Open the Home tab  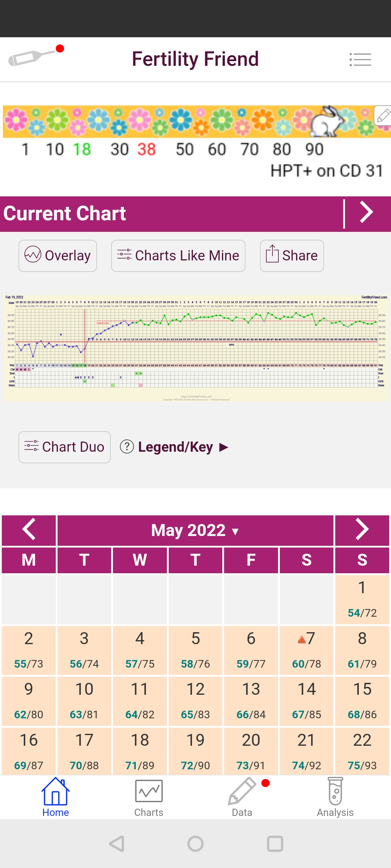(x=55, y=797)
